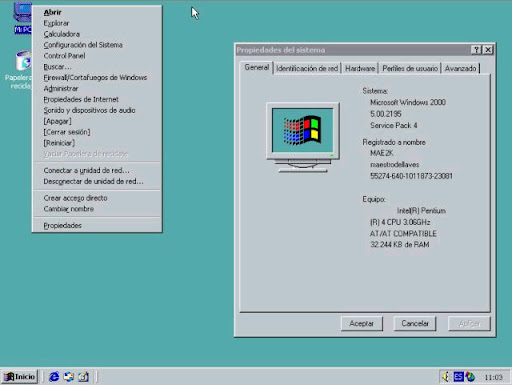Click the colorful tray icon beside ES

470,377
